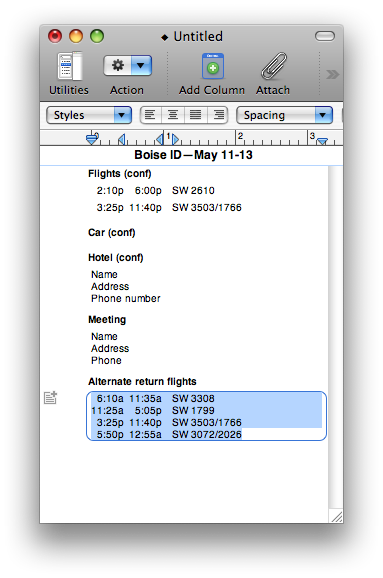Toggle center text alignment
This screenshot has width=383, height=578.
pyautogui.click(x=173, y=115)
